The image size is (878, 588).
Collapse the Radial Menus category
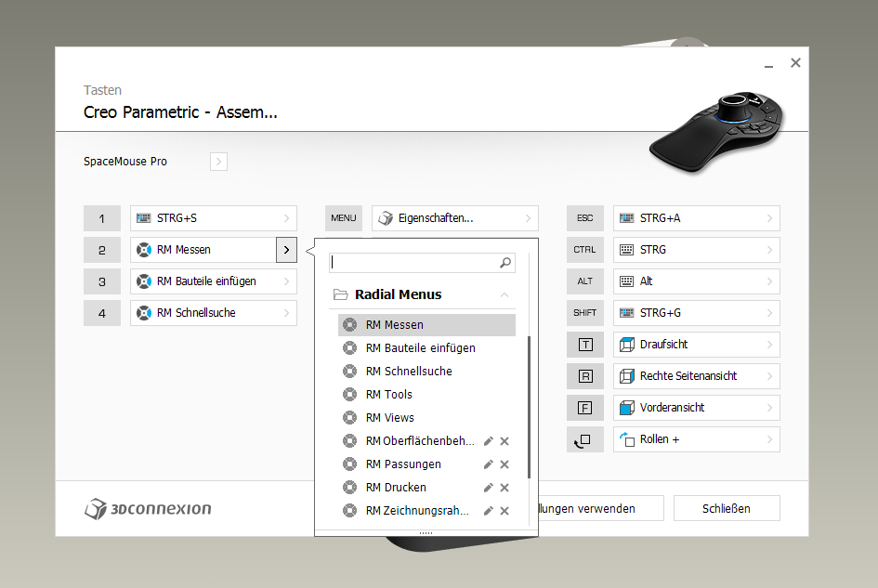tap(505, 294)
